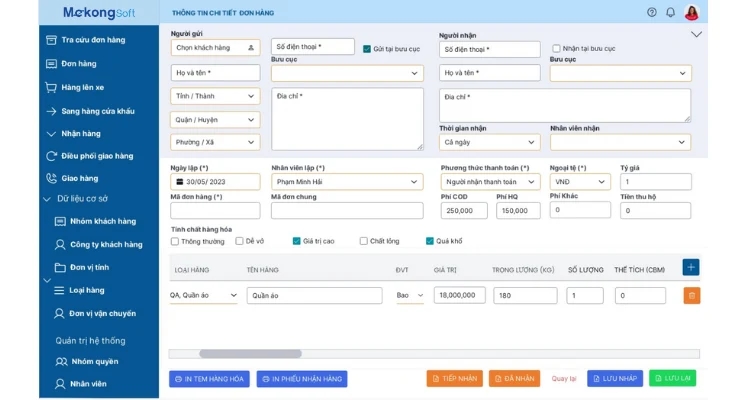Open the calendar icon in Ngày lập field
The height and width of the screenshot is (400, 750).
click(179, 182)
